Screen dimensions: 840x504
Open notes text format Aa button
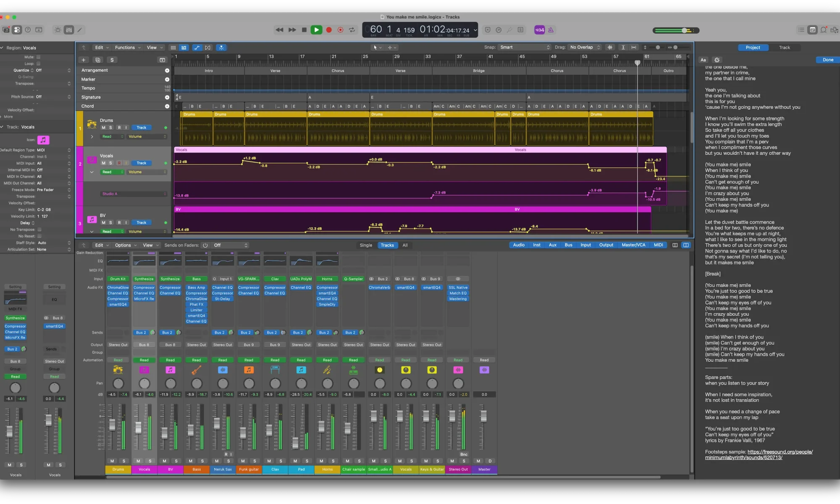pyautogui.click(x=703, y=60)
